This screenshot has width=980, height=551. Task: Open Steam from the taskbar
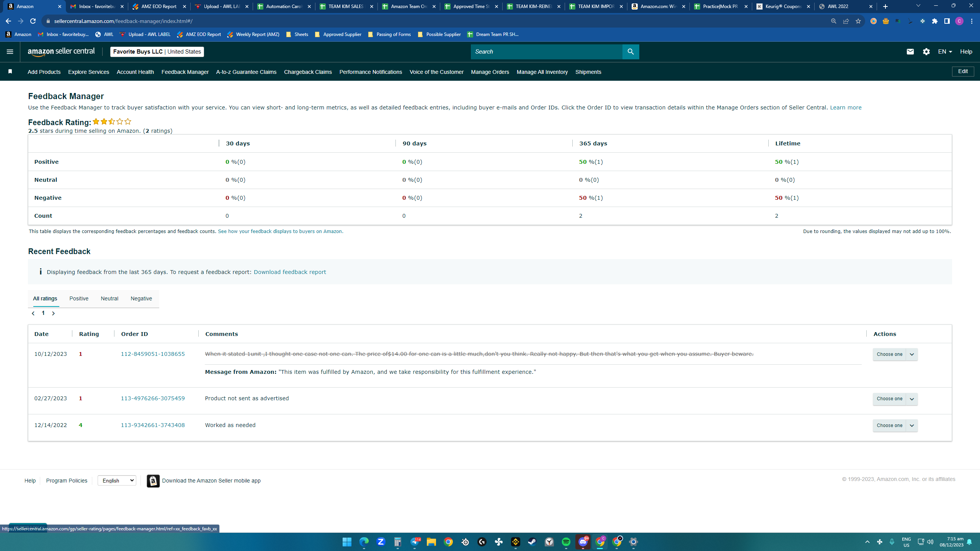click(x=532, y=542)
